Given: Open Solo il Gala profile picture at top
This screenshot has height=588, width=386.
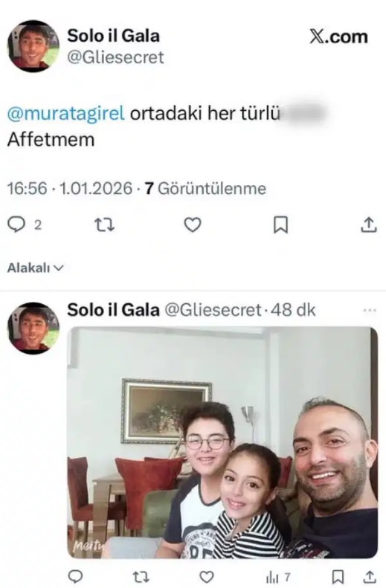Looking at the screenshot, I should [x=33, y=46].
